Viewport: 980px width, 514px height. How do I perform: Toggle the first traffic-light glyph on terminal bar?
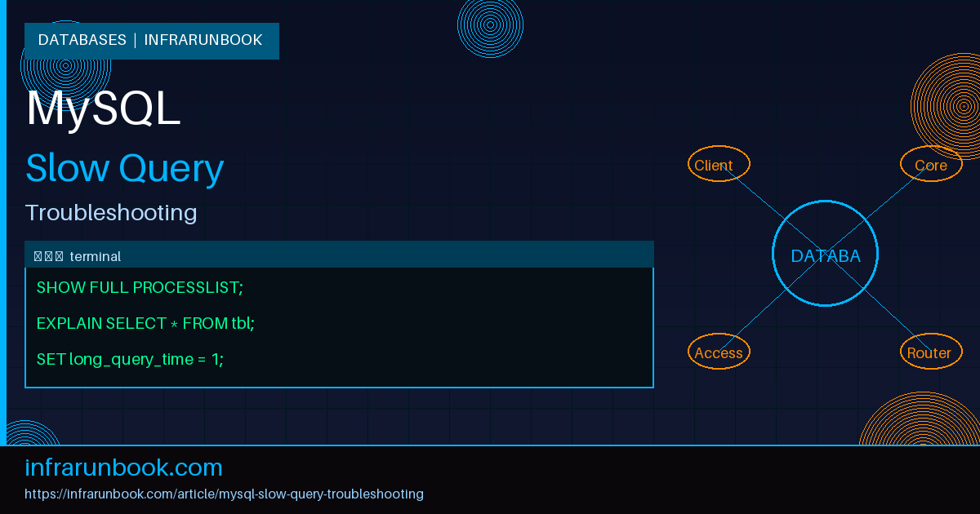pos(38,255)
